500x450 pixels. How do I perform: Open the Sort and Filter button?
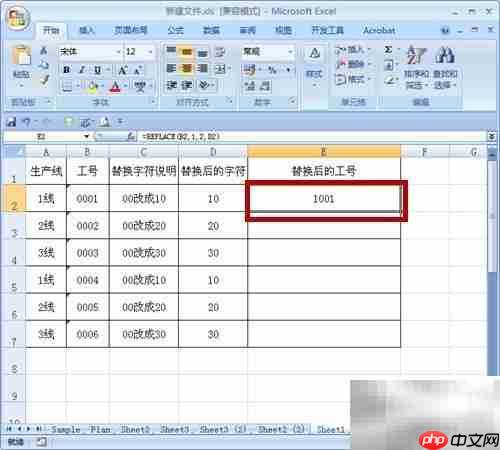point(416,67)
